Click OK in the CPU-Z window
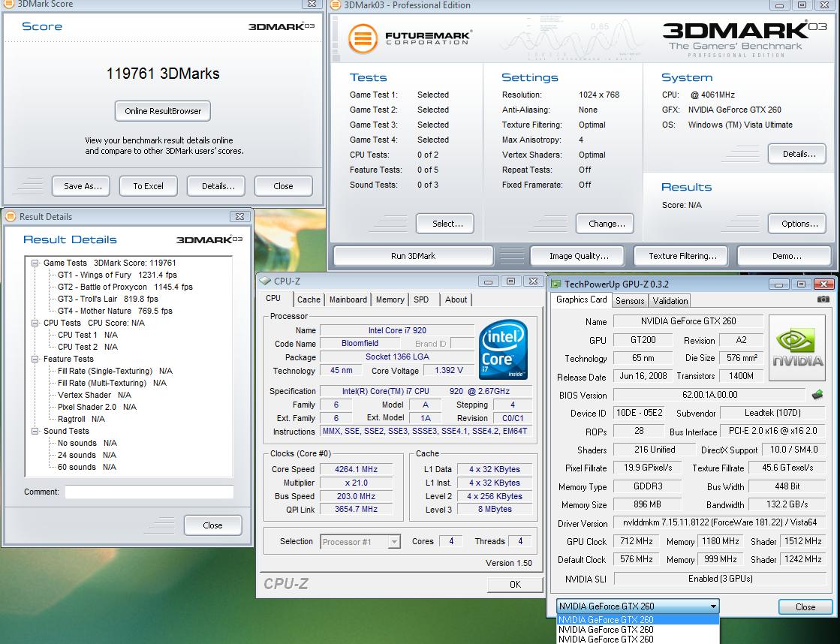 point(515,584)
